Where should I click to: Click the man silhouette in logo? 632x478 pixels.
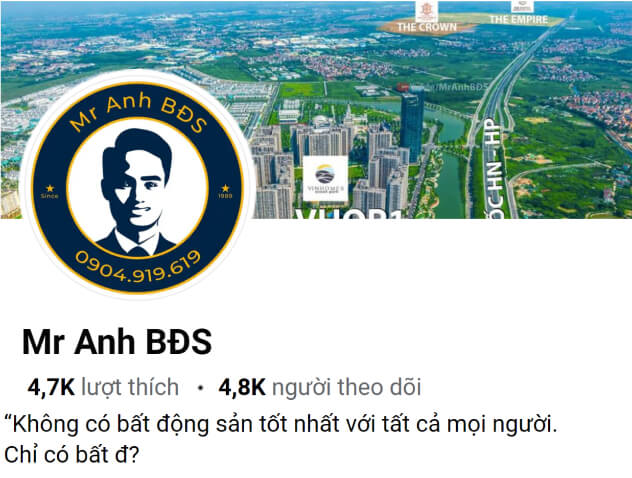[x=137, y=192]
